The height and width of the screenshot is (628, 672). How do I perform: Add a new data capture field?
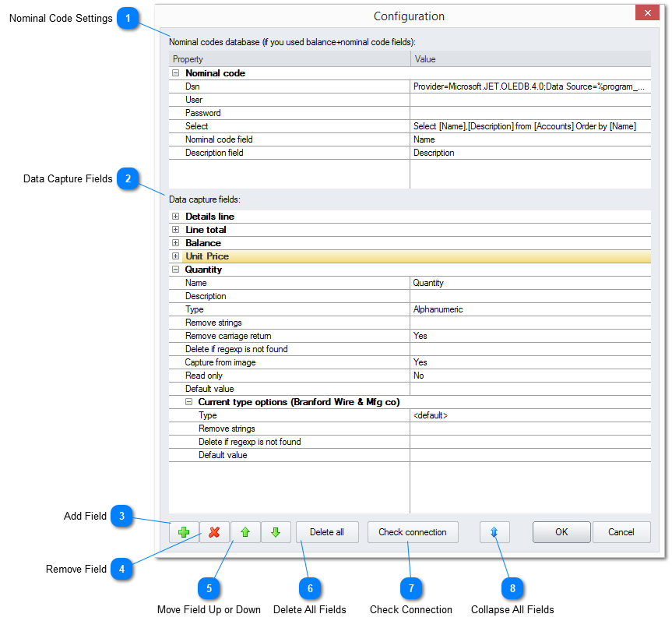click(184, 532)
